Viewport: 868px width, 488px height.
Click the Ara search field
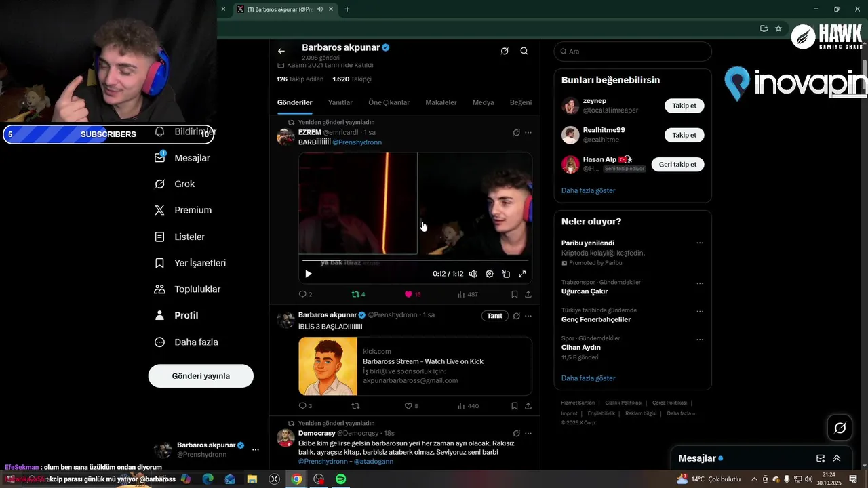point(633,52)
